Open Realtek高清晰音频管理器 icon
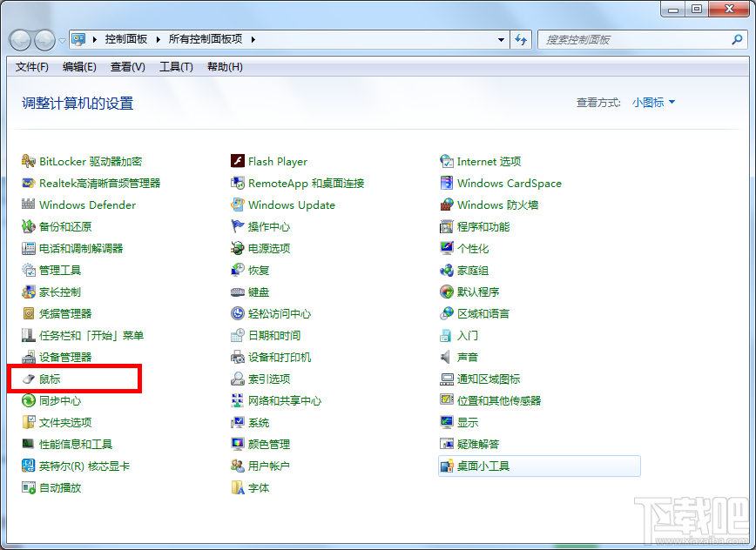This screenshot has height=550, width=756. coord(29,183)
